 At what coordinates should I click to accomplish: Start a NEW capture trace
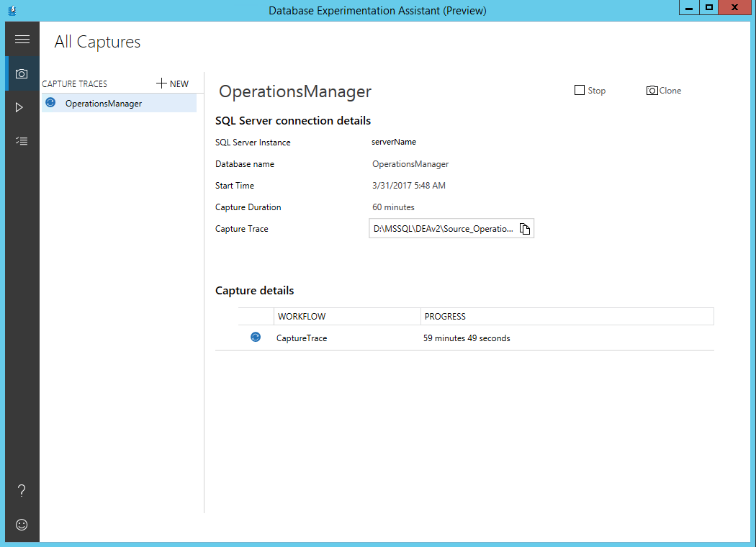coord(173,83)
